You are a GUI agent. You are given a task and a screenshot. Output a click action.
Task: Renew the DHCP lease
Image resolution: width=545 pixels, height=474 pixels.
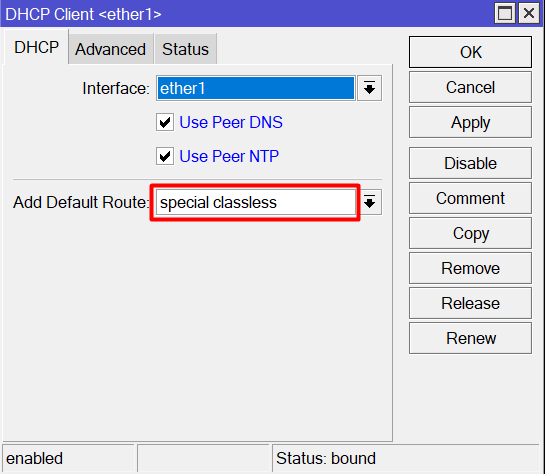(470, 338)
